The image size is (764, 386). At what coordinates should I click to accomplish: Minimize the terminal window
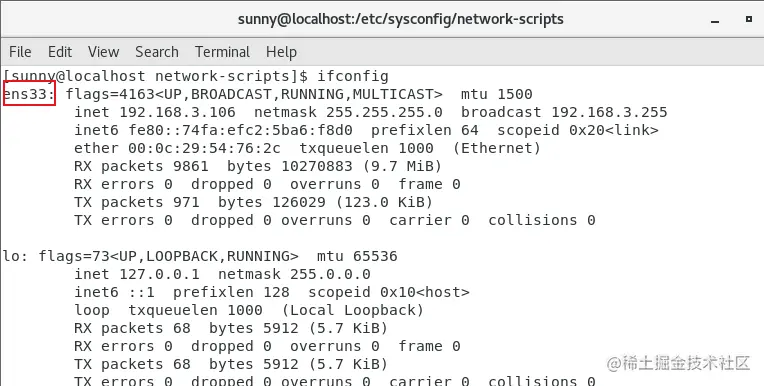coord(715,21)
